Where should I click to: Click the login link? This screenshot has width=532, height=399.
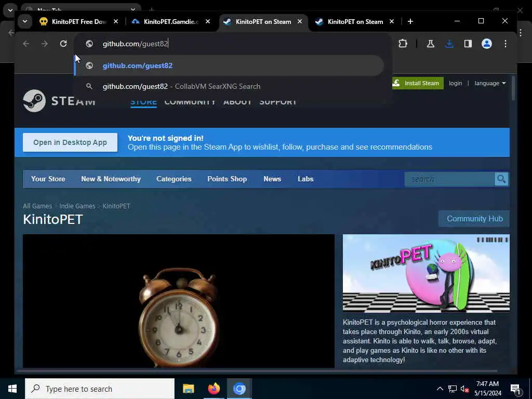point(455,83)
